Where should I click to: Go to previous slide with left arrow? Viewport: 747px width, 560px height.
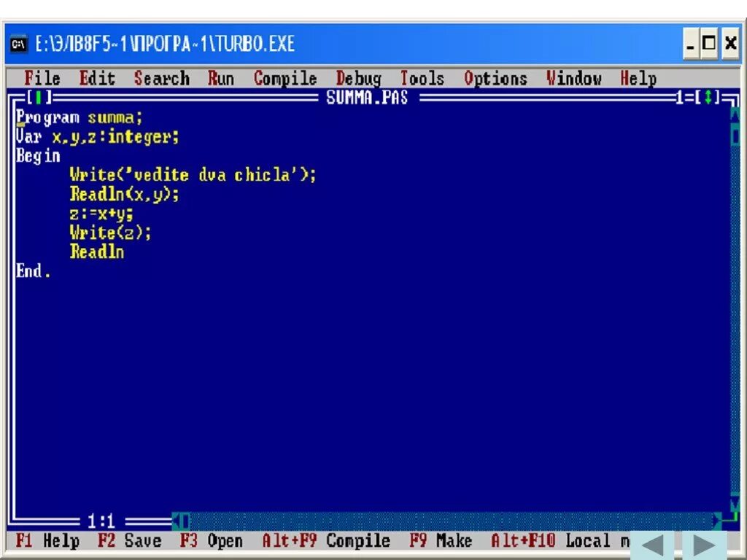click(x=651, y=545)
